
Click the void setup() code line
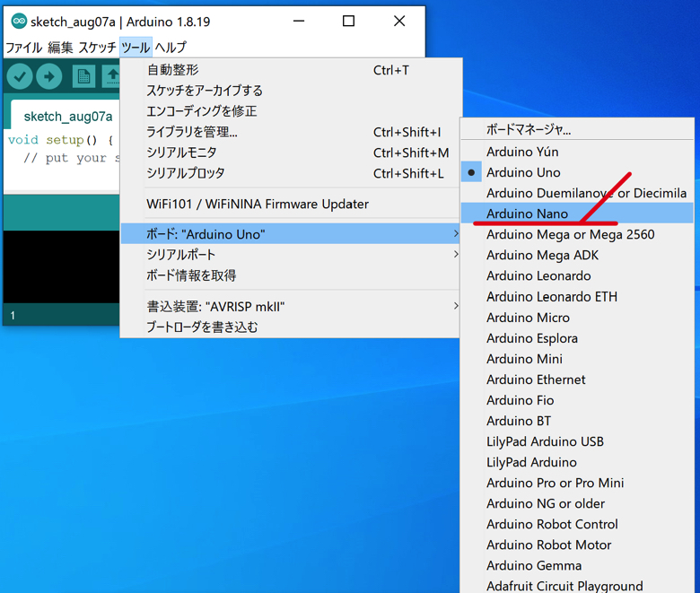(61, 140)
